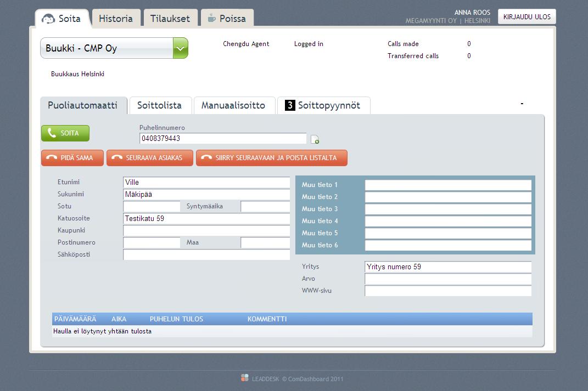Click the 'LEADDESK © ComDashboard 2011' footer text

(x=298, y=379)
